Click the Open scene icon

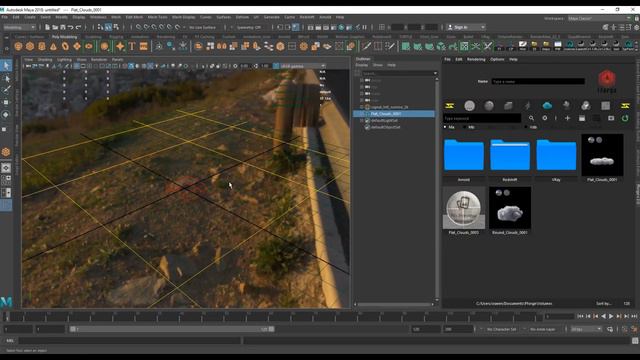coord(55,27)
